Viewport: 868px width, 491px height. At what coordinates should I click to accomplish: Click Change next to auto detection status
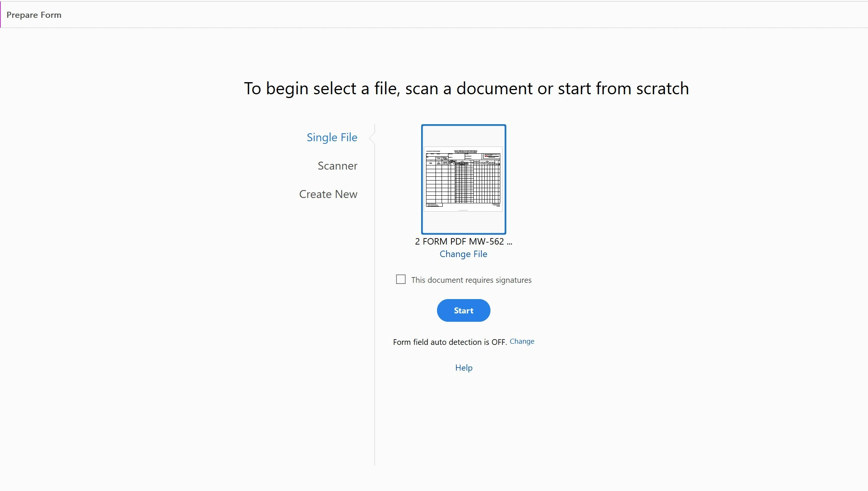(521, 341)
